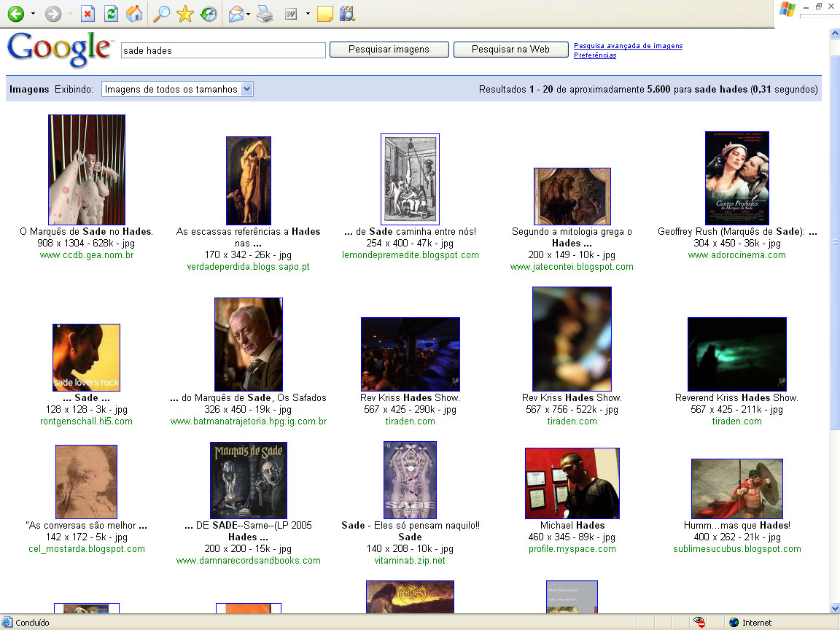Open the Preferências link

[x=595, y=55]
